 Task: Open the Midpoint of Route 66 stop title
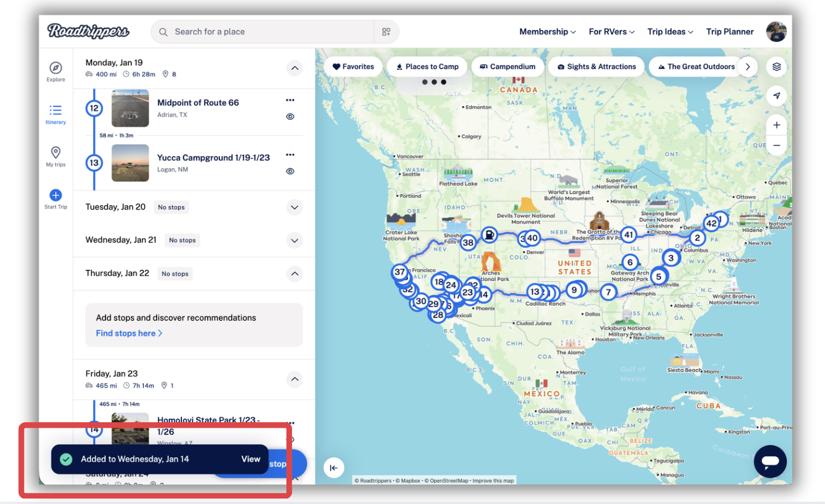click(198, 103)
